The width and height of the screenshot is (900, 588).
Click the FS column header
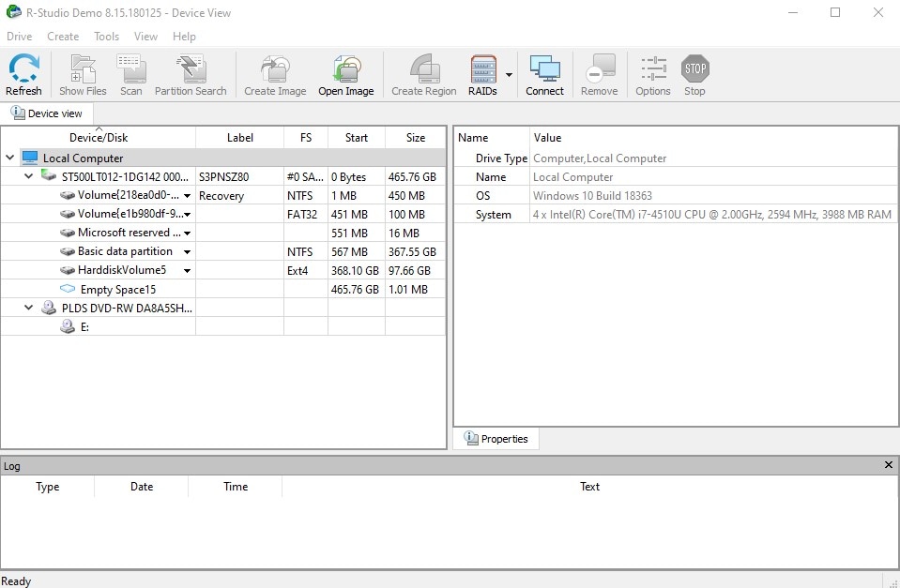pos(306,138)
